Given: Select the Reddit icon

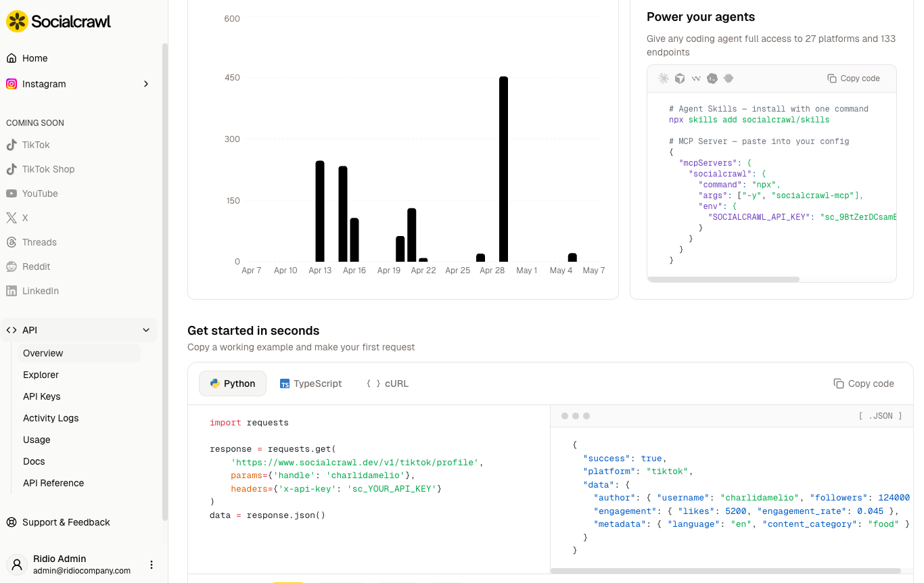Looking at the screenshot, I should pos(11,266).
